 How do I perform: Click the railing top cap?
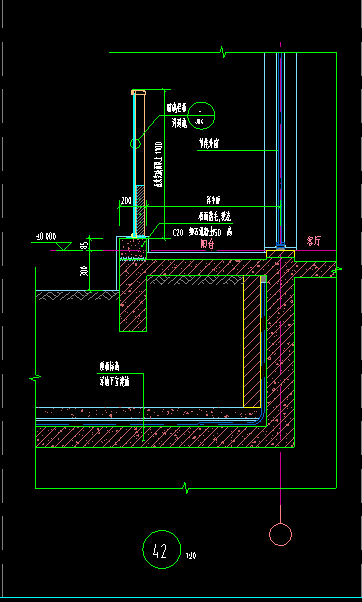139,92
